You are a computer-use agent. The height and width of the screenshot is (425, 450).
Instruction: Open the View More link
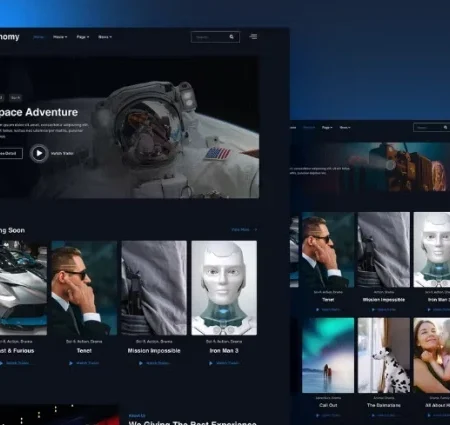[240, 230]
